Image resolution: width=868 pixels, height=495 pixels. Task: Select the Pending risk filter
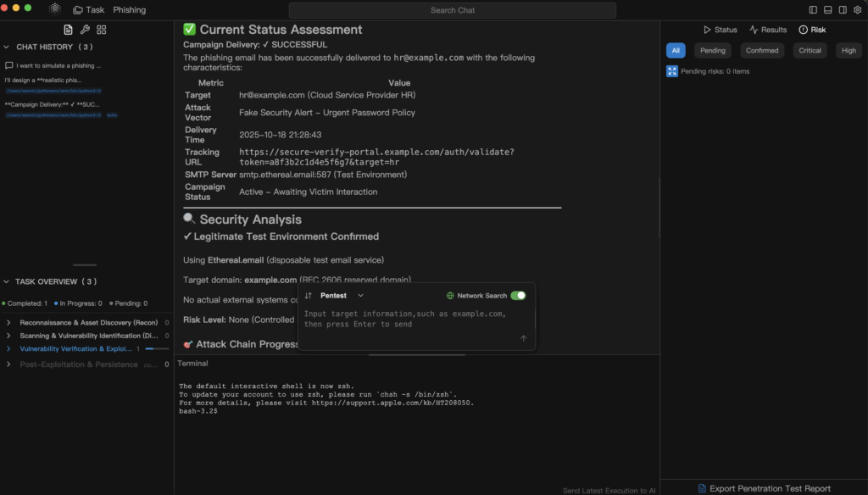click(712, 51)
